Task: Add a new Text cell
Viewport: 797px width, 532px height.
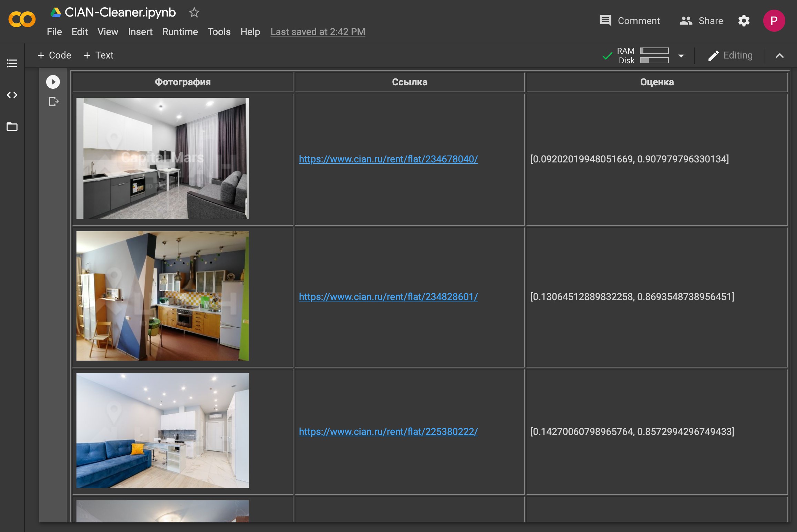Action: 99,55
